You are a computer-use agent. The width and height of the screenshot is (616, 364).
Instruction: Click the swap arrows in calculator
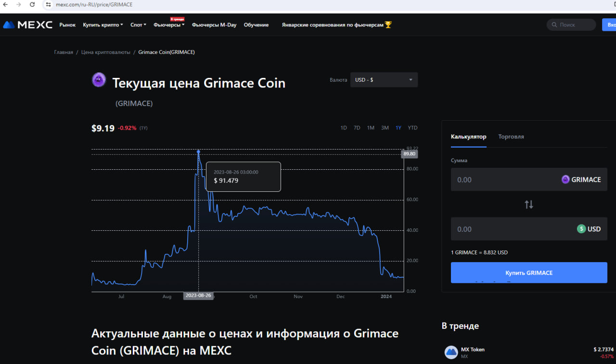pos(529,204)
